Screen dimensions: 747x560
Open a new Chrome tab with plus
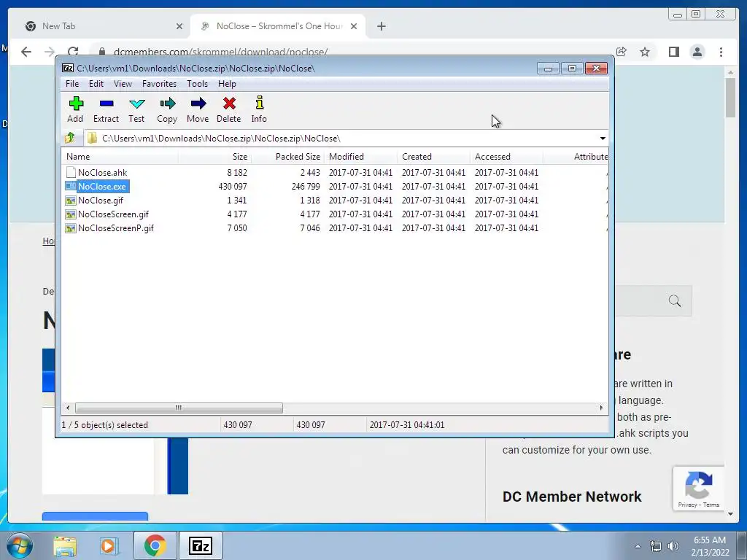[x=381, y=26]
